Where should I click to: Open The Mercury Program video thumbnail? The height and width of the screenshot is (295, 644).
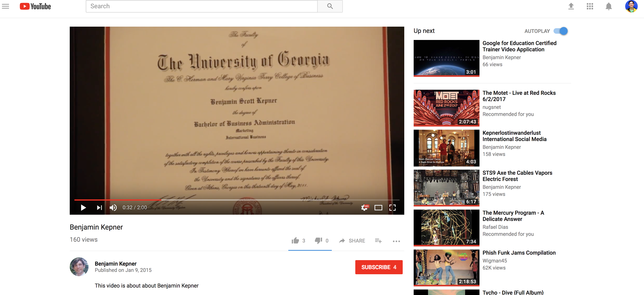point(446,228)
